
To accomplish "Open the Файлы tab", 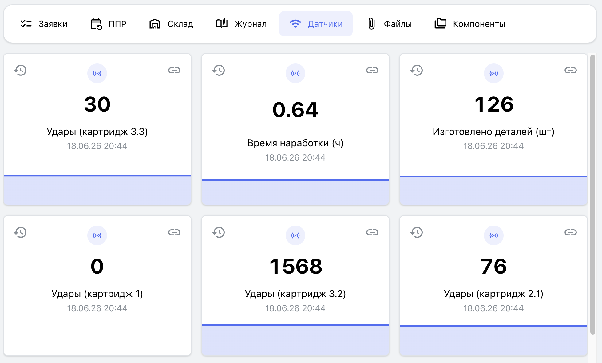I will tap(389, 24).
